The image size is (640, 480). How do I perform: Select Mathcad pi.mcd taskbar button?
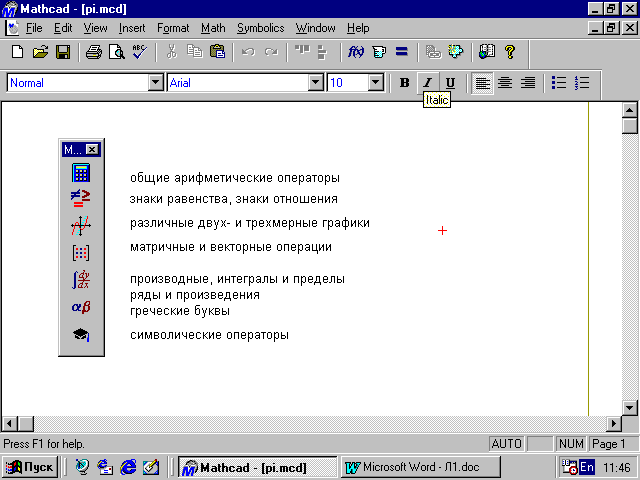tap(258, 467)
